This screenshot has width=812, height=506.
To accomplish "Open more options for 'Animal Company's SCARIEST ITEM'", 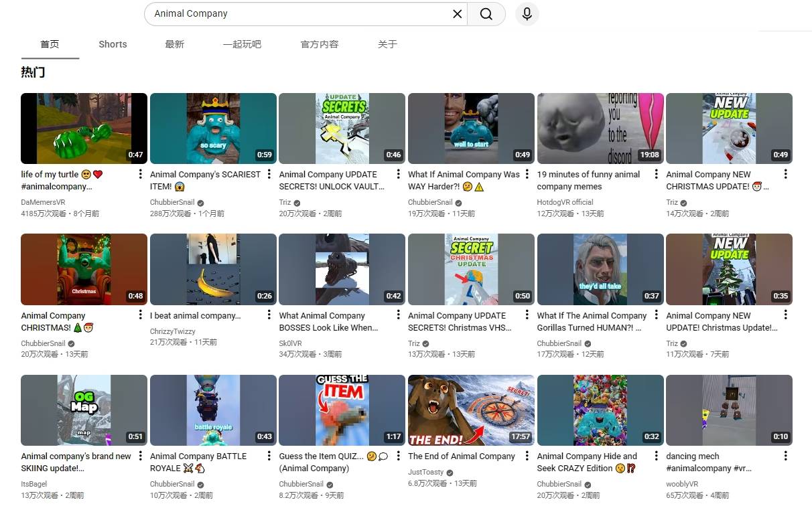I will click(x=269, y=175).
